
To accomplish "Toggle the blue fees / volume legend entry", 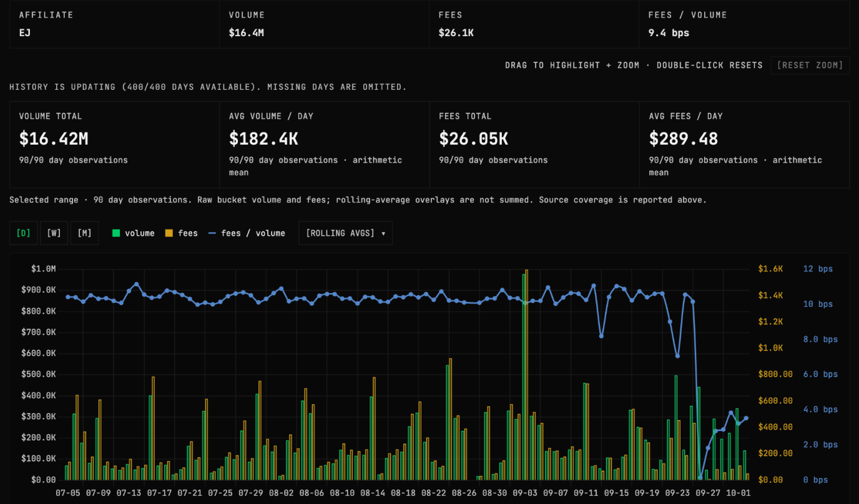I will pyautogui.click(x=247, y=233).
